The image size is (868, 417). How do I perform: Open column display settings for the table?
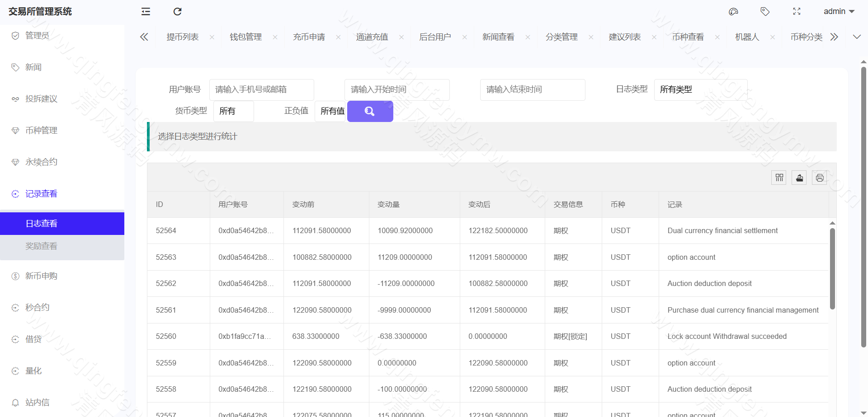pyautogui.click(x=778, y=178)
